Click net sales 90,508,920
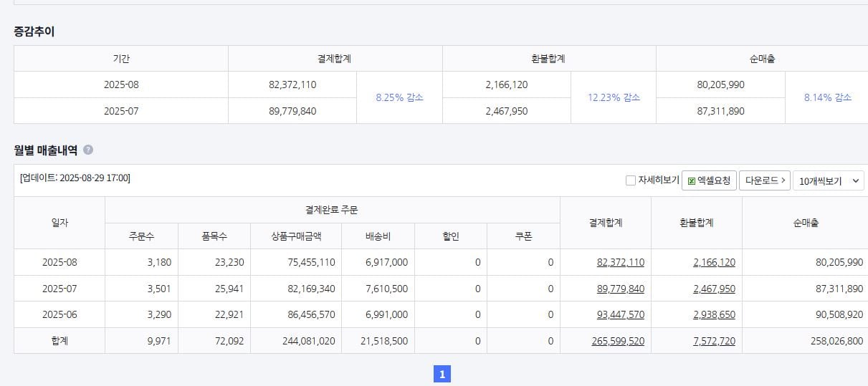Image resolution: width=868 pixels, height=386 pixels. pos(839,315)
